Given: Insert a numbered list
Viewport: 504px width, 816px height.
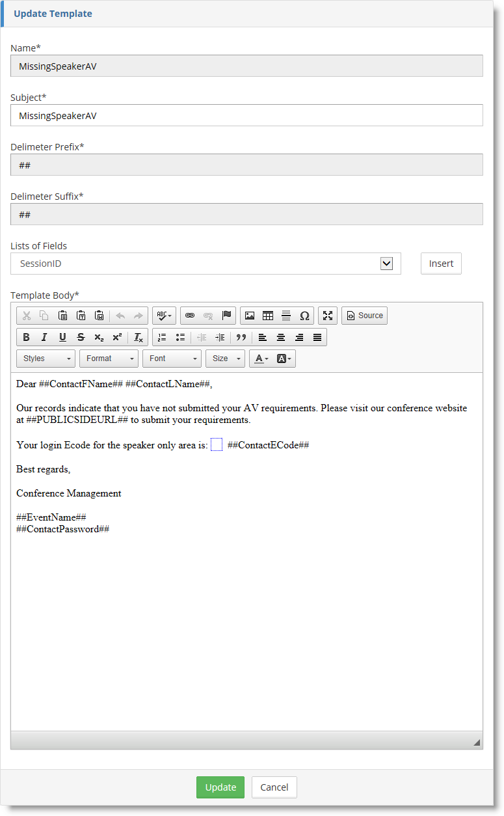Looking at the screenshot, I should coord(162,337).
